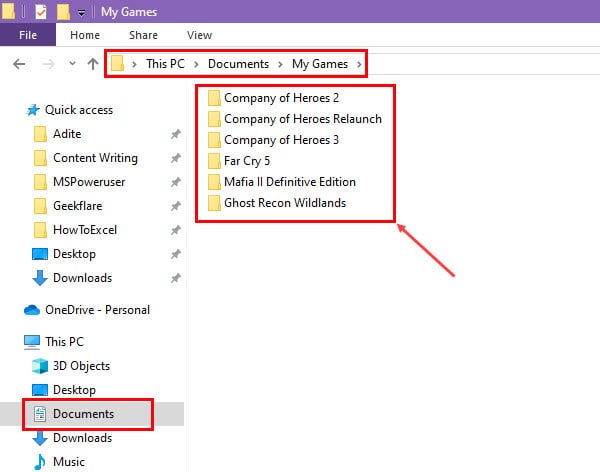The height and width of the screenshot is (472, 600).
Task: Open the recent locations dropdown
Action: pyautogui.click(x=72, y=64)
